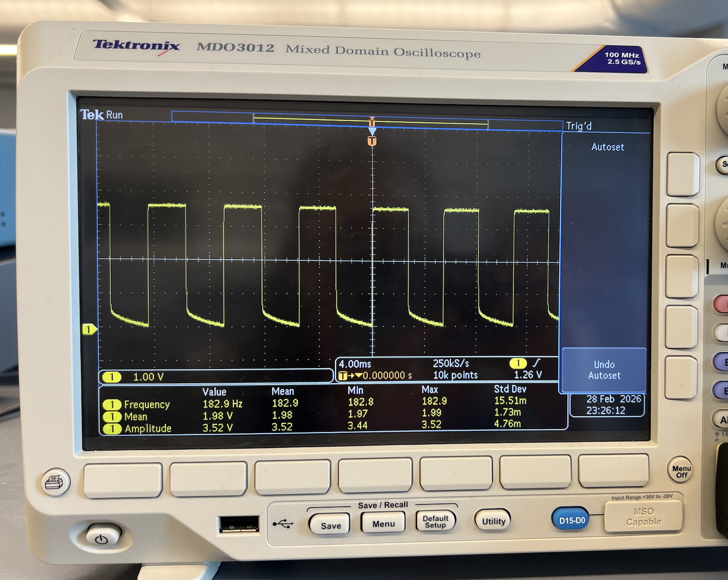This screenshot has height=580, width=728.
Task: Click the 4.00ms horizontal timebase readout
Action: 355,364
